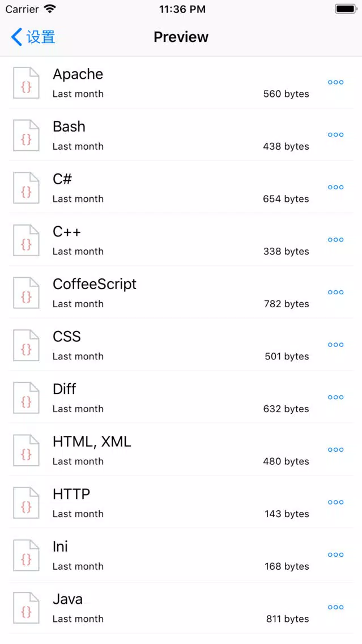The width and height of the screenshot is (362, 644).
Task: Select the C++ file name
Action: point(67,232)
